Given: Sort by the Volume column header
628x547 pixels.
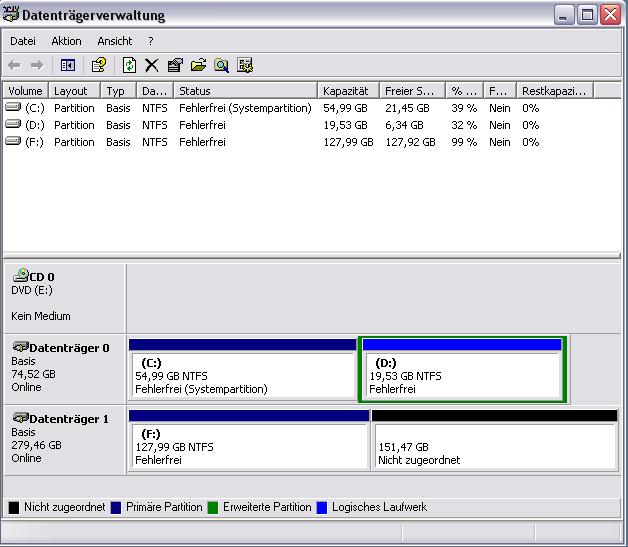Looking at the screenshot, I should pos(26,91).
